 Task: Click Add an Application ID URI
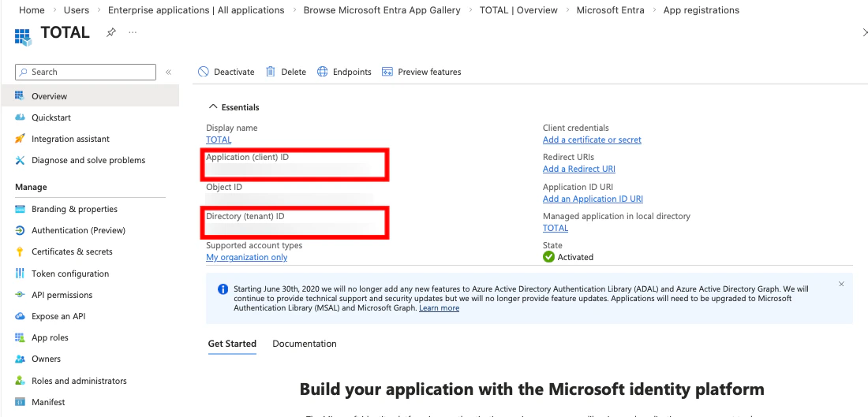593,199
